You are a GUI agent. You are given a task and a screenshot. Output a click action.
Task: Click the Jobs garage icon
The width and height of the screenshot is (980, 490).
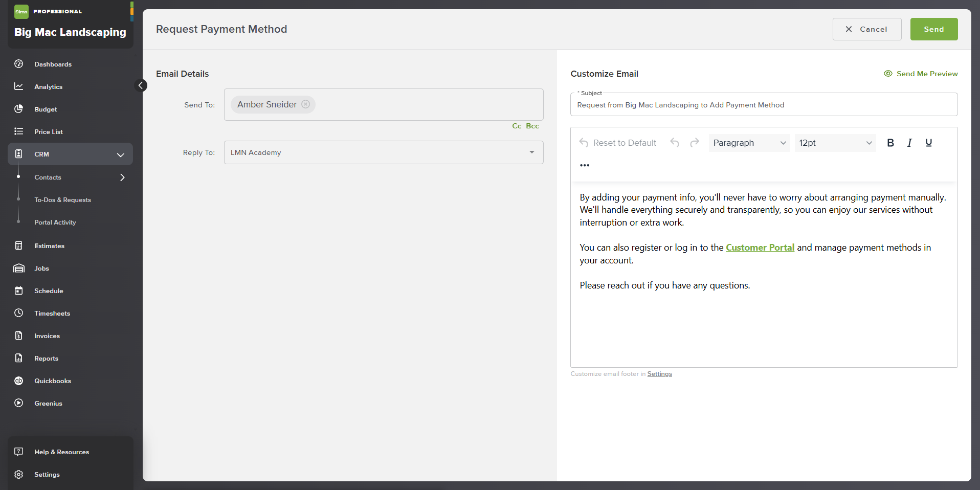pos(19,268)
